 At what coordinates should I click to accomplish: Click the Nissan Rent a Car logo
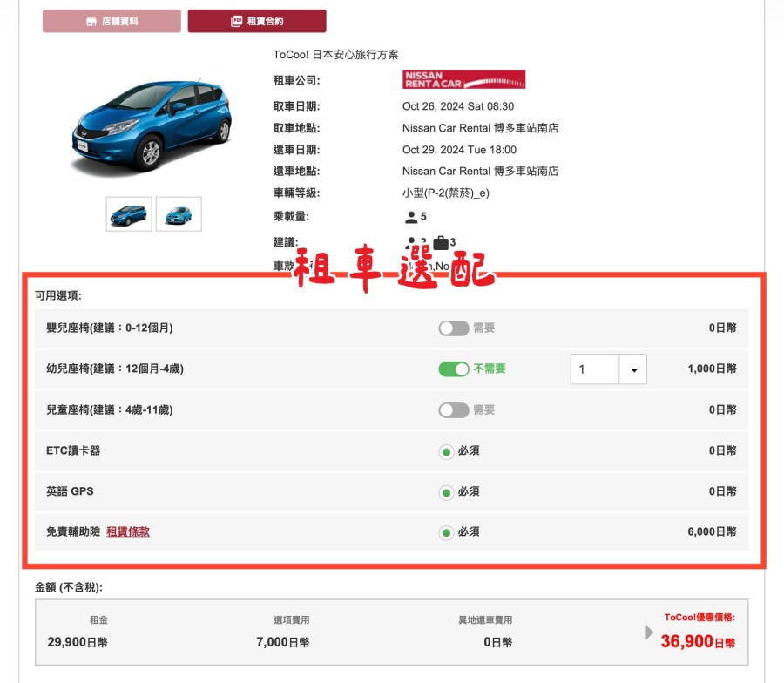coord(463,79)
